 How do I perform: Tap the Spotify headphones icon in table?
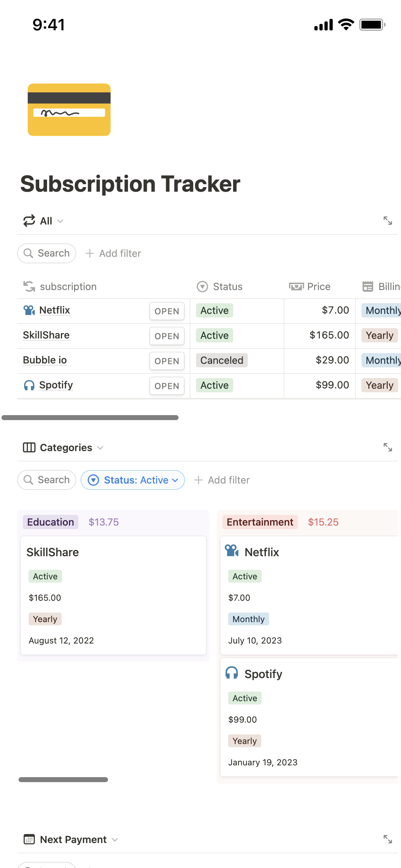29,385
